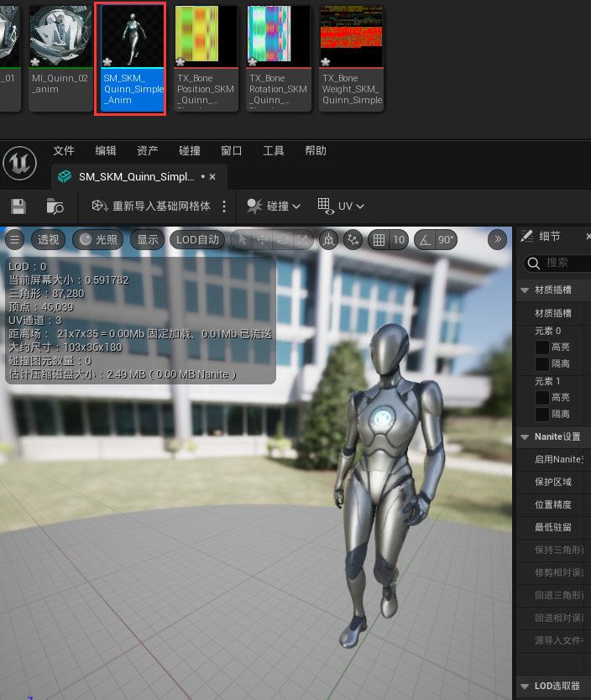Browse to asset in Content Browser
The image size is (591, 700).
pyautogui.click(x=55, y=206)
